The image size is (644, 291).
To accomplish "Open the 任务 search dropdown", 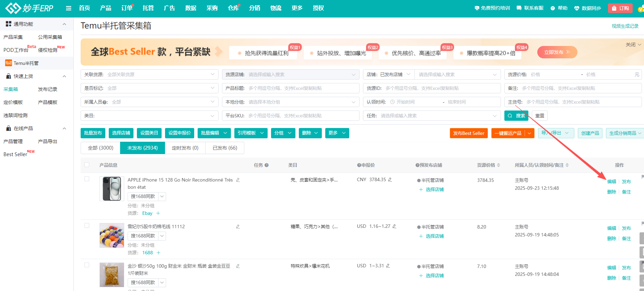I will [432, 116].
